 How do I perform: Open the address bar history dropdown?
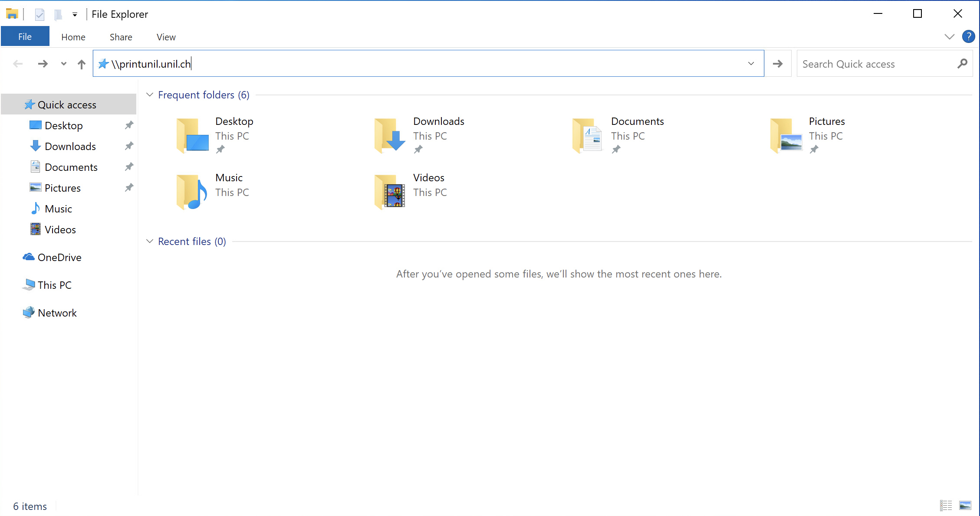point(751,64)
